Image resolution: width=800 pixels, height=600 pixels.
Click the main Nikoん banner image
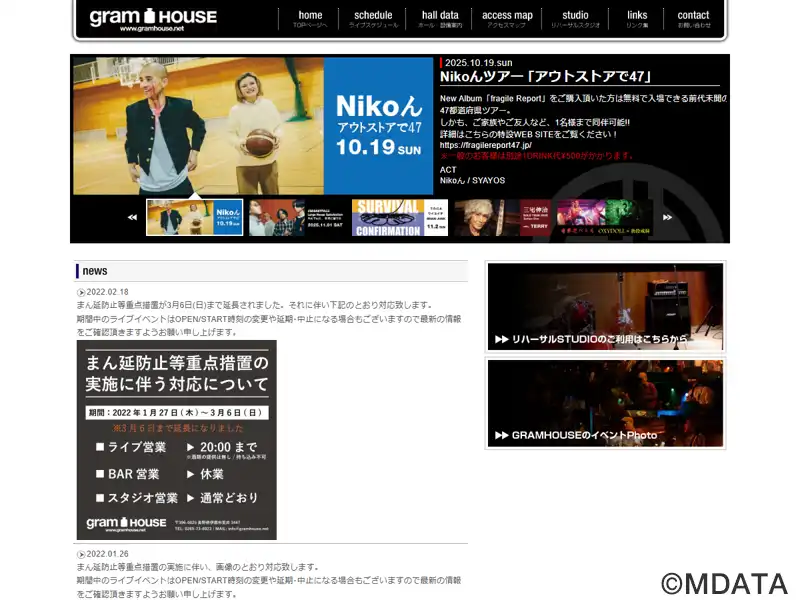click(253, 126)
